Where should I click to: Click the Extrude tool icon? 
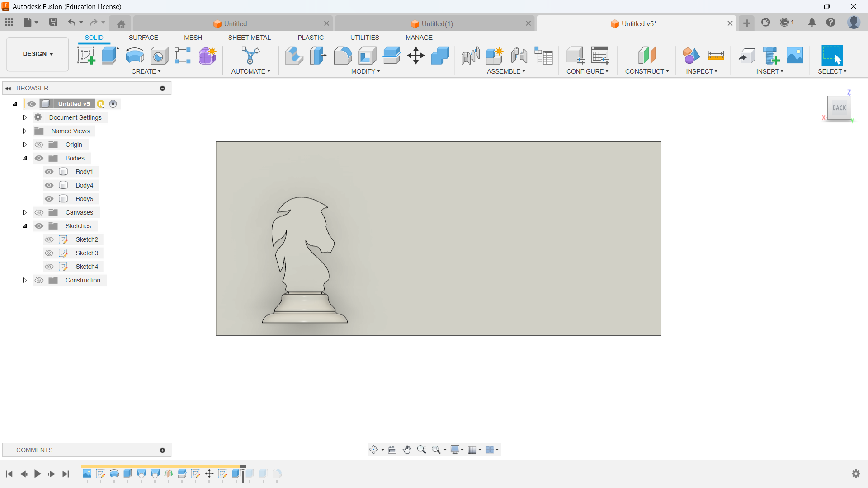tap(110, 56)
